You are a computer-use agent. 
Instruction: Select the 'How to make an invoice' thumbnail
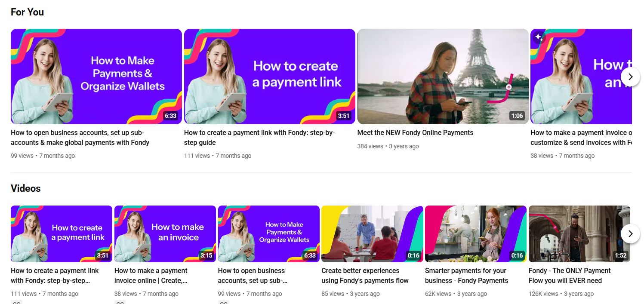[x=165, y=233]
